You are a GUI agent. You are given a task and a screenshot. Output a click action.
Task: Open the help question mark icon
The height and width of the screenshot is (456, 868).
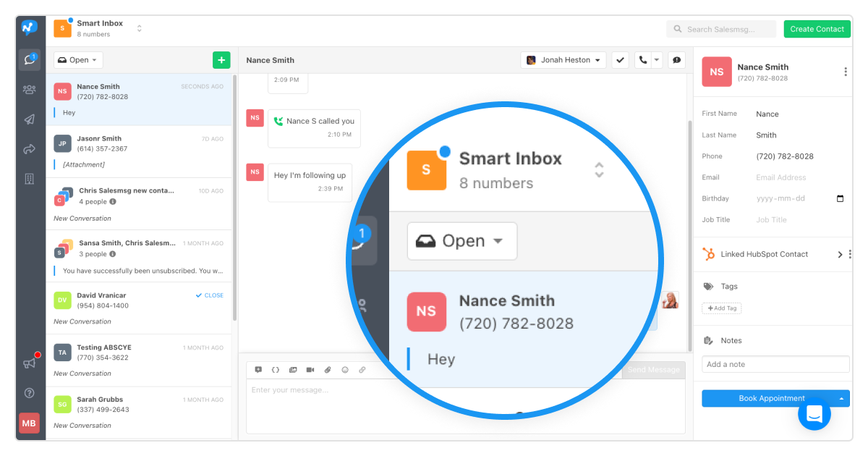[x=29, y=393]
